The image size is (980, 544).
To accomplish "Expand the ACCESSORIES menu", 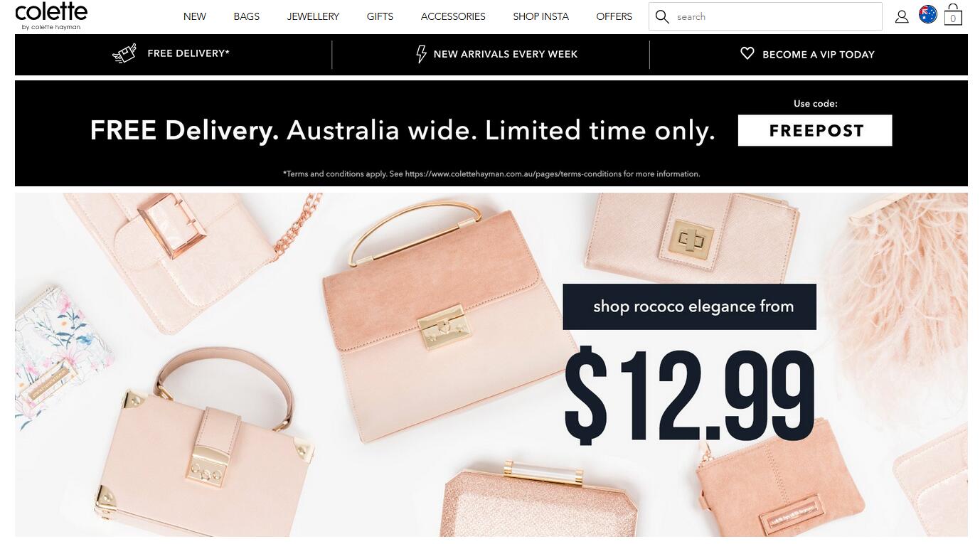I will click(453, 16).
